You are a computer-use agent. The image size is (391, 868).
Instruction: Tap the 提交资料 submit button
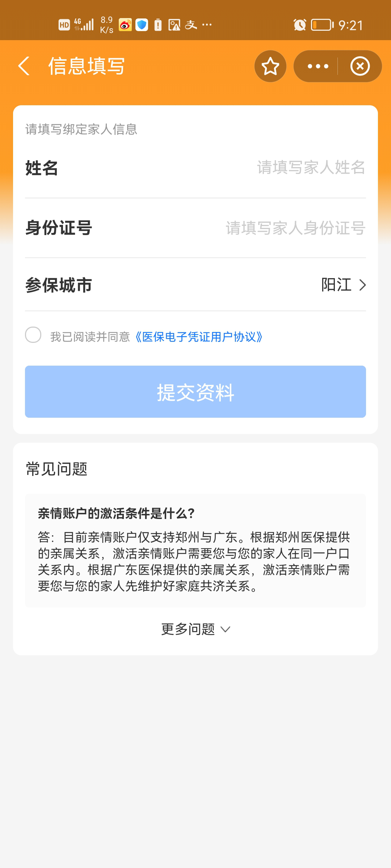tap(195, 392)
